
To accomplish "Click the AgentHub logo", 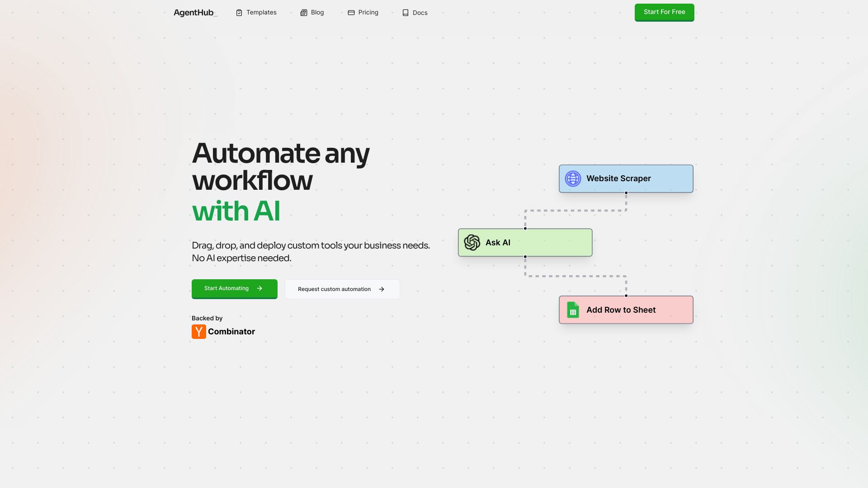I will (x=193, y=12).
